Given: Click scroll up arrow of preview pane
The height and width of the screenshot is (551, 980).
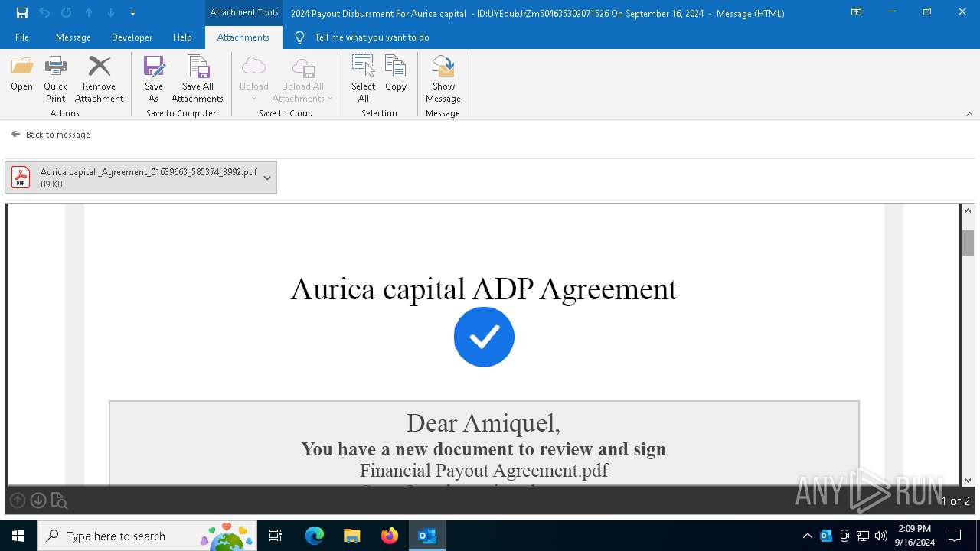Looking at the screenshot, I should tap(969, 210).
